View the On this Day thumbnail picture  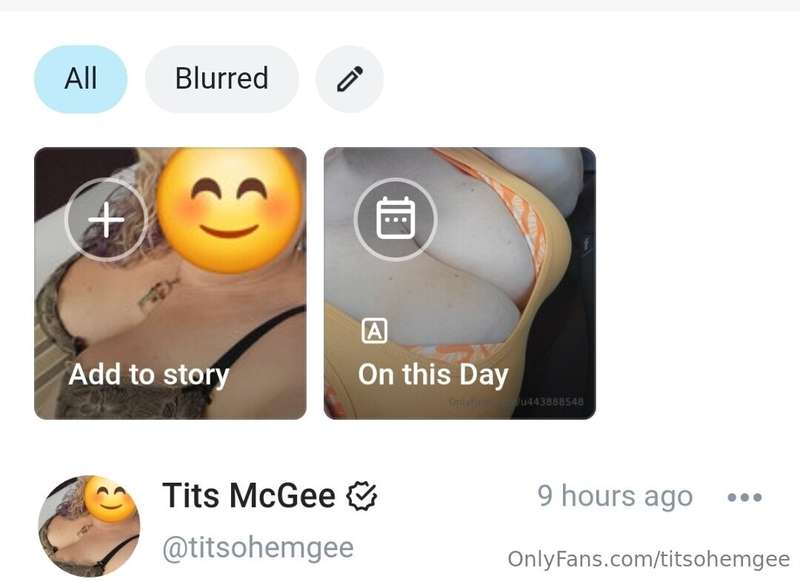460,284
